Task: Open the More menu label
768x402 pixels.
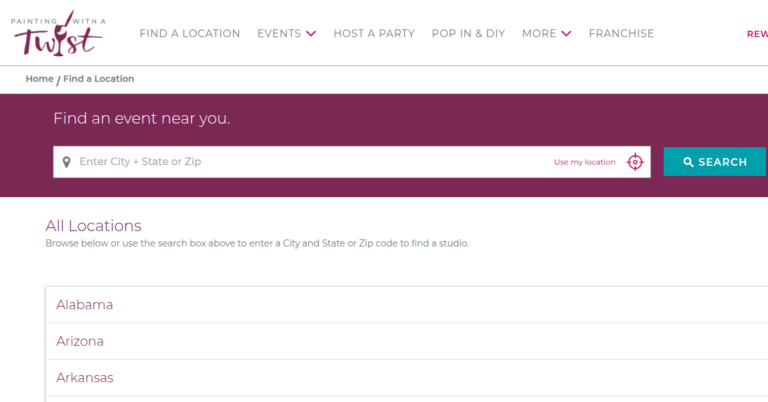Action: click(x=539, y=34)
